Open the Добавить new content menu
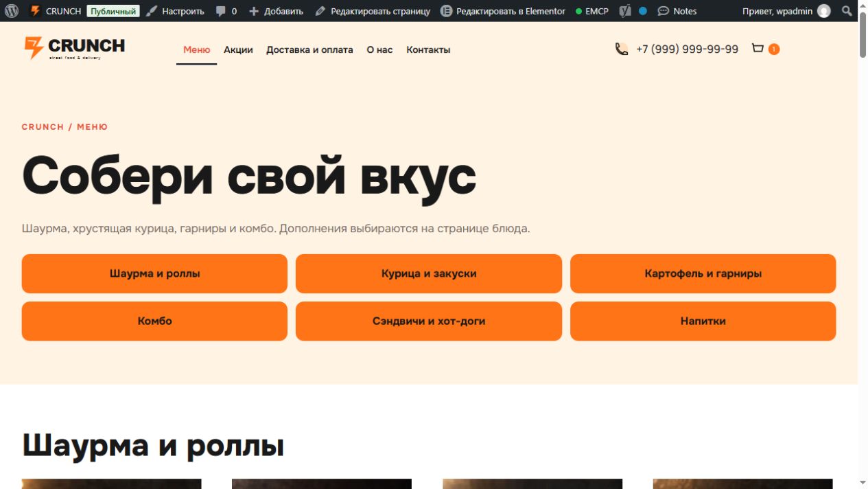Viewport: 868px width, 489px height. pos(283,11)
